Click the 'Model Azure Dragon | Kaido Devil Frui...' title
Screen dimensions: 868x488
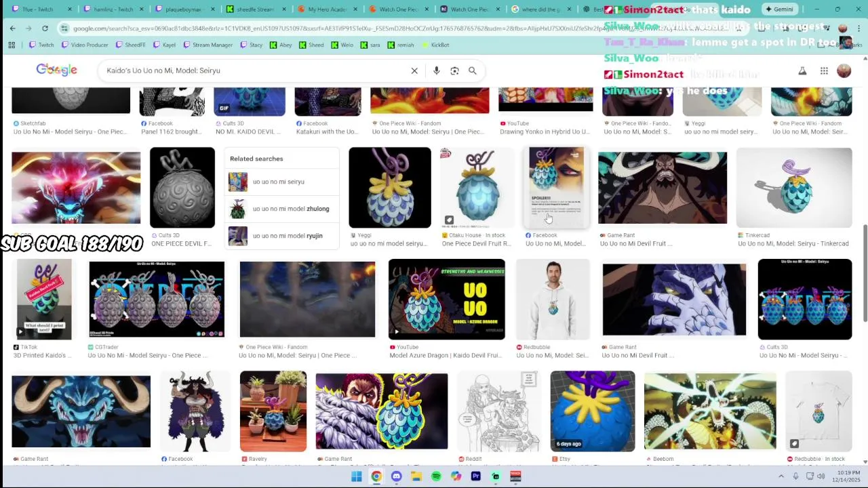click(x=446, y=355)
